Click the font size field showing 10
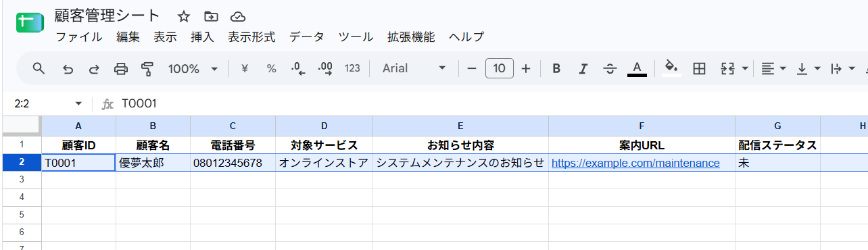The height and width of the screenshot is (250, 868). pyautogui.click(x=499, y=68)
